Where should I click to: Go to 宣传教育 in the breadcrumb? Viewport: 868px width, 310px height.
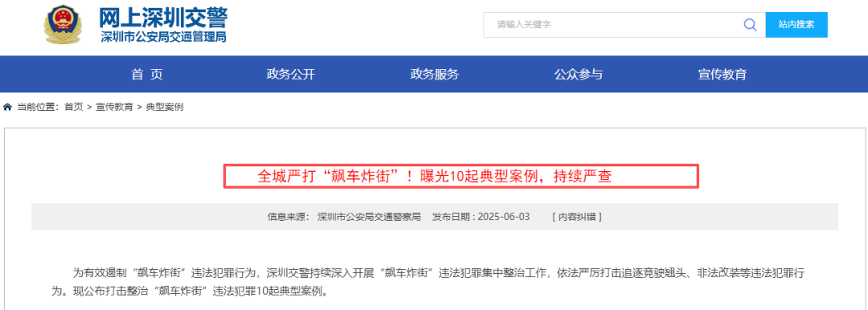115,107
